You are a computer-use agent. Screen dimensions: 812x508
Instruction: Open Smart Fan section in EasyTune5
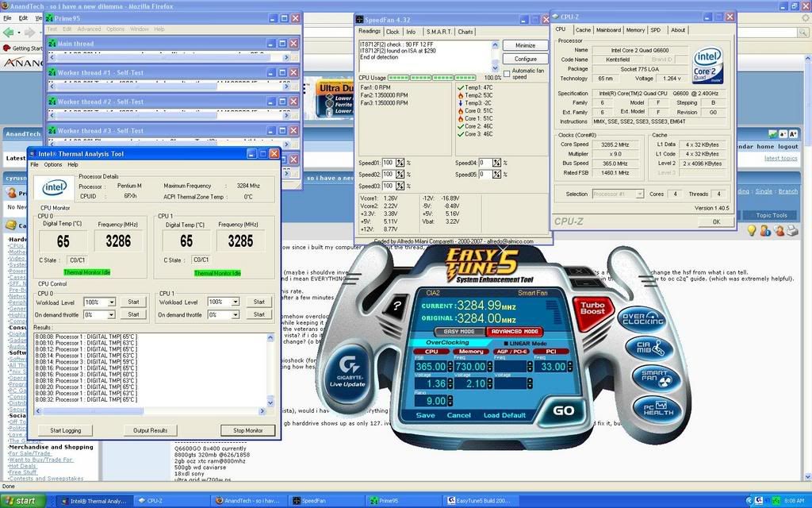click(x=656, y=378)
